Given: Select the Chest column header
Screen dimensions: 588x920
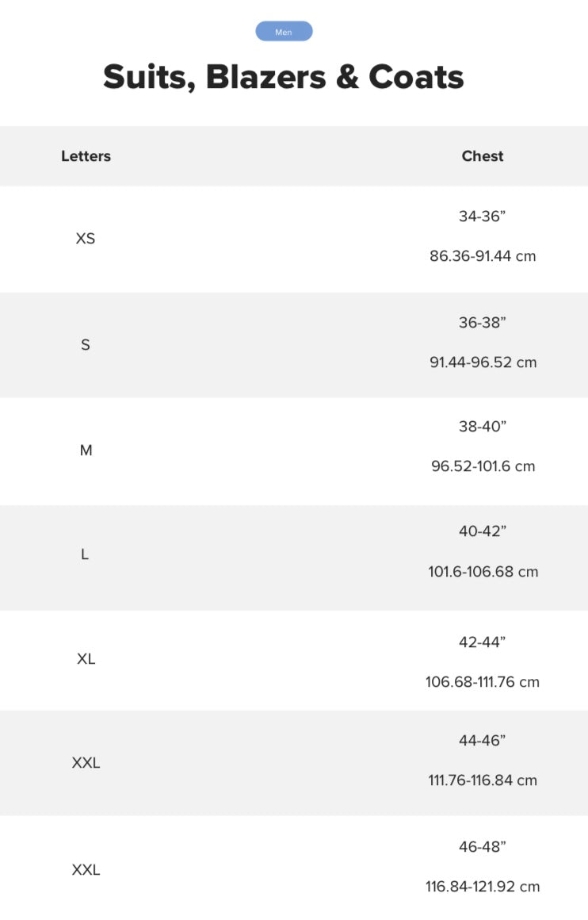Looking at the screenshot, I should pyautogui.click(x=483, y=156).
